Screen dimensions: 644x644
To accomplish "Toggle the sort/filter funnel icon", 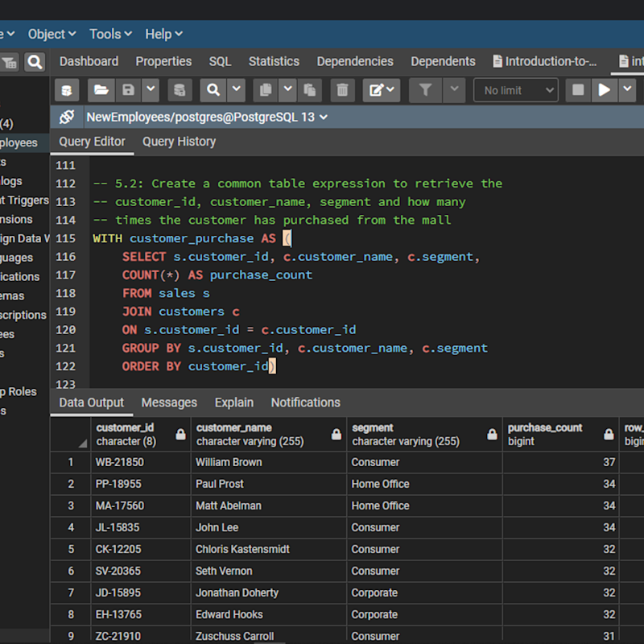I will (x=425, y=89).
